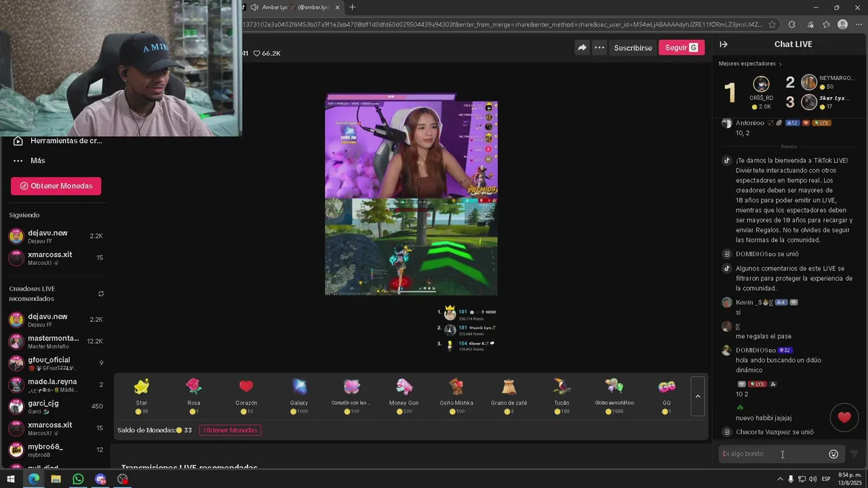The width and height of the screenshot is (868, 488).
Task: Send the Galaxy gift
Action: coord(299,396)
